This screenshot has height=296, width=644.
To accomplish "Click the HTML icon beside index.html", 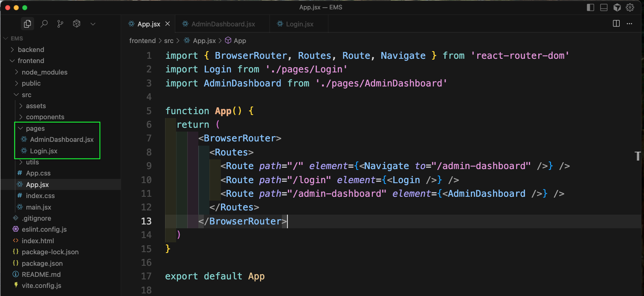I will tap(16, 241).
